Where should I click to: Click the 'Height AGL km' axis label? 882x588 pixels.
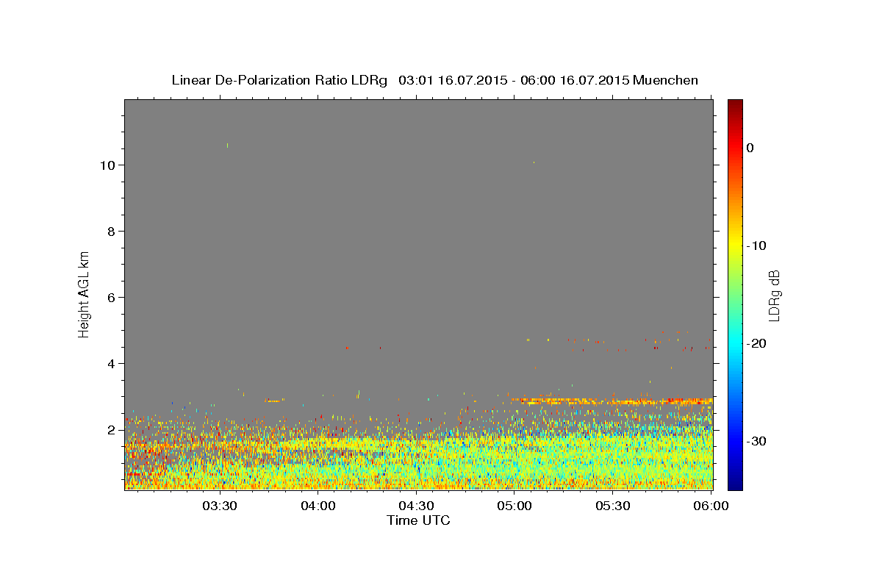pyautogui.click(x=84, y=294)
